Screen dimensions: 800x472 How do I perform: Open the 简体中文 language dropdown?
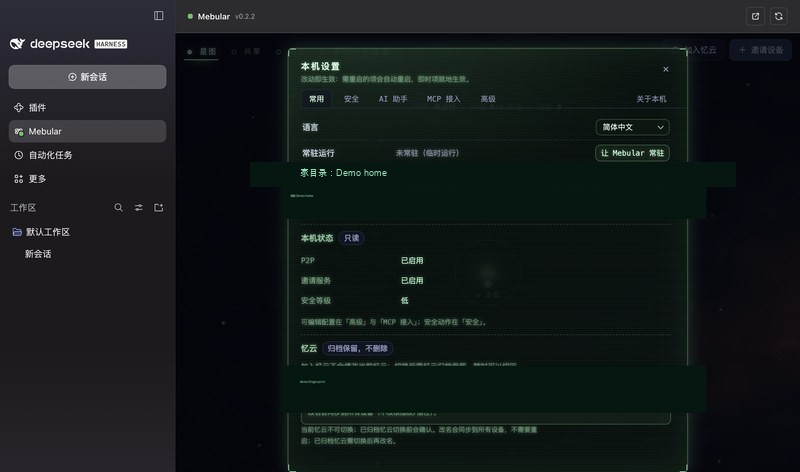coord(633,127)
